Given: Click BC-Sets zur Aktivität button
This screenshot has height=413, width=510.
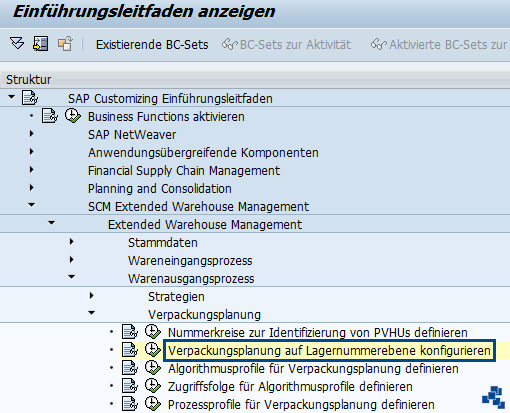Looking at the screenshot, I should (287, 44).
